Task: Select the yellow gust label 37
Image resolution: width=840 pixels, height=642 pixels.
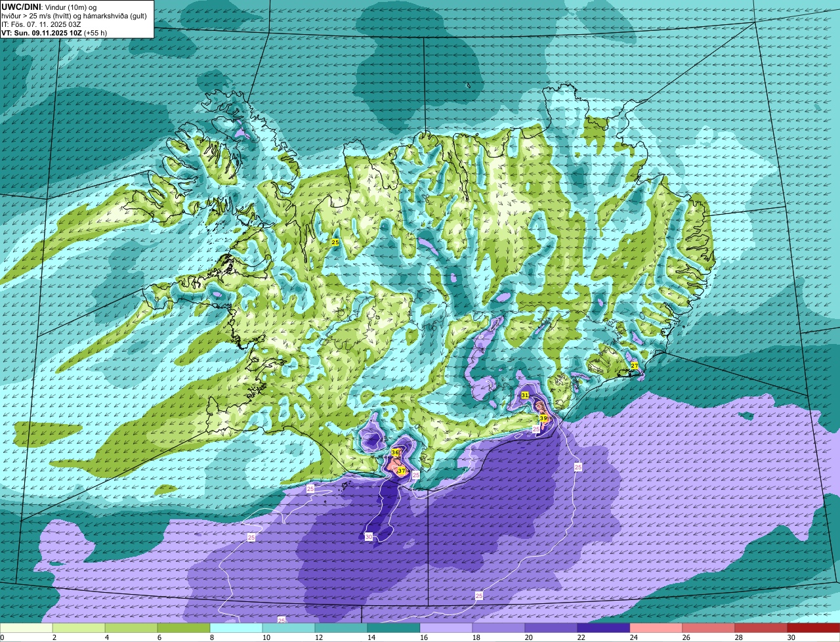Action: pyautogui.click(x=401, y=471)
